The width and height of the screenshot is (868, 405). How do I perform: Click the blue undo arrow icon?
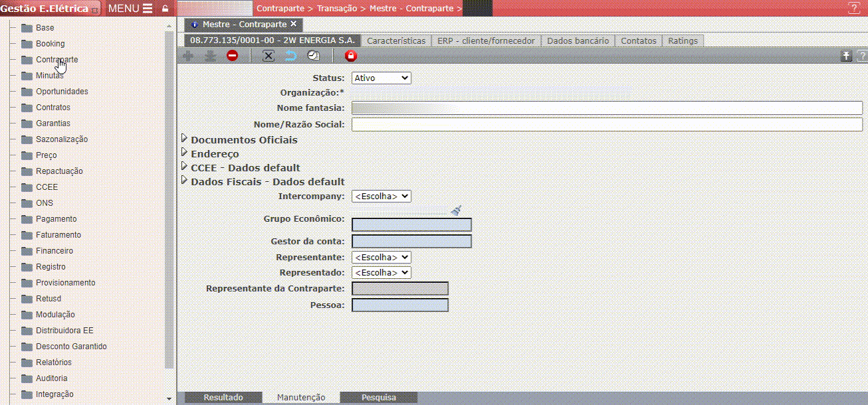click(x=290, y=56)
